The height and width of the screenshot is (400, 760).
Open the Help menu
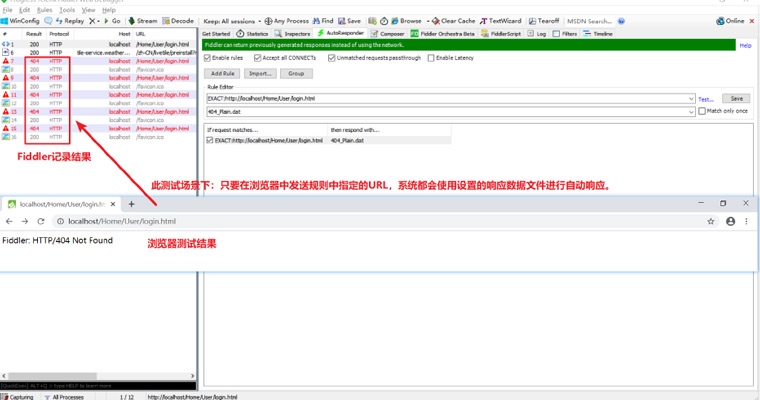tap(109, 10)
